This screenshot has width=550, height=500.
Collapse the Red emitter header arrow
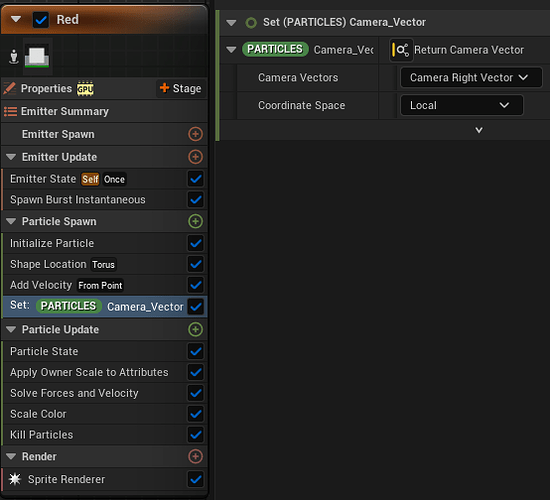16,19
